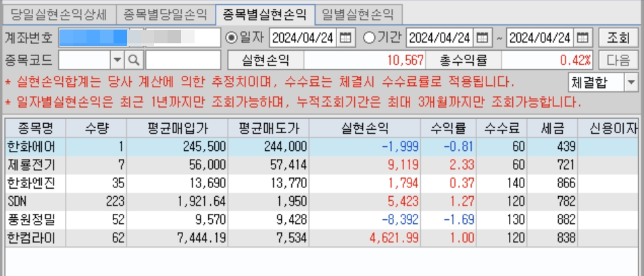The image size is (644, 276).
Task: Click the 기간 start date field
Action: [441, 39]
